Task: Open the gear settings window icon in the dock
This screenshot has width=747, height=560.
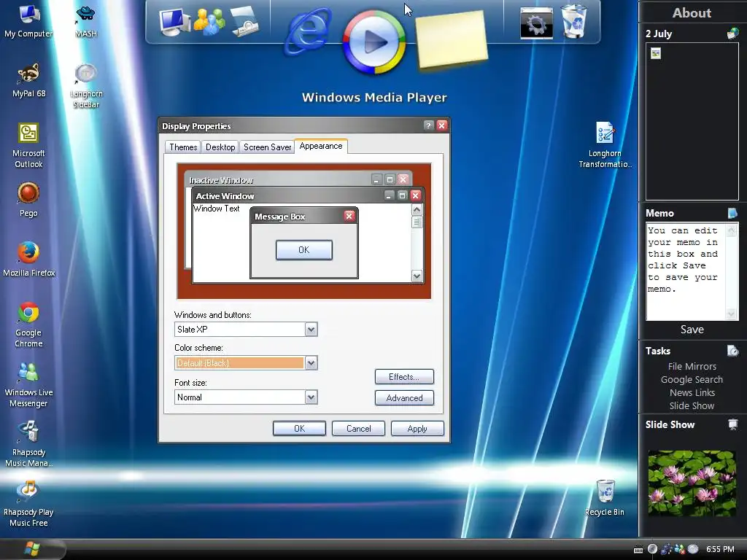Action: click(x=536, y=23)
